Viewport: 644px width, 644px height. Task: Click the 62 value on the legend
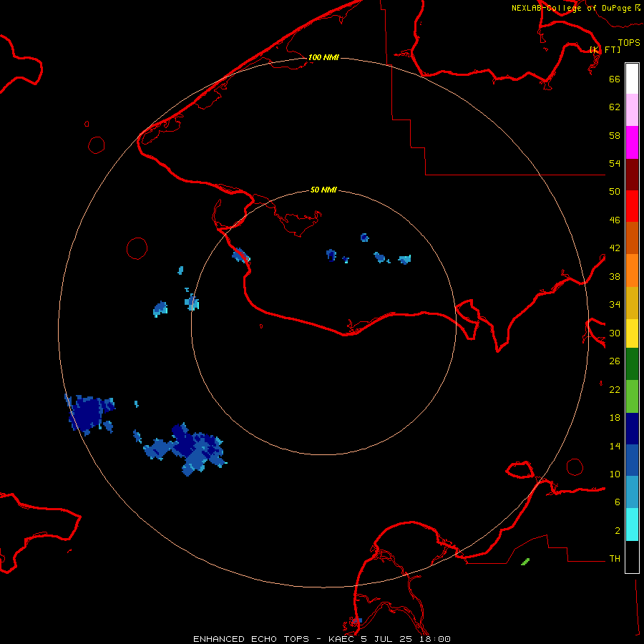tap(615, 107)
